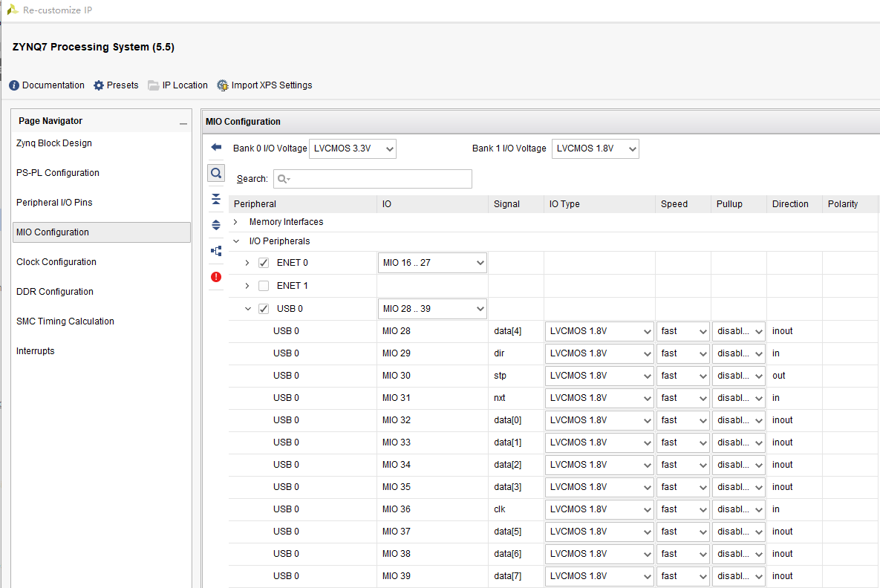880x588 pixels.
Task: Open IO Type dropdown for MIO 28
Action: (599, 331)
